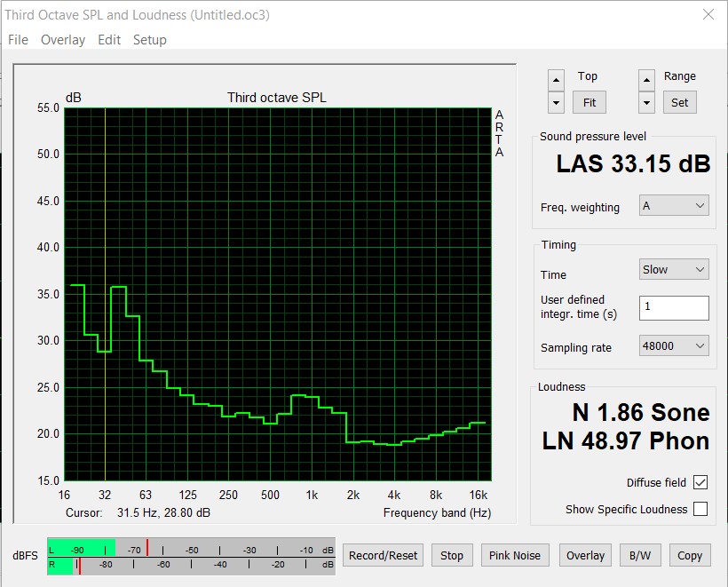Click the Top down arrow stepper
The height and width of the screenshot is (587, 728).
556,103
